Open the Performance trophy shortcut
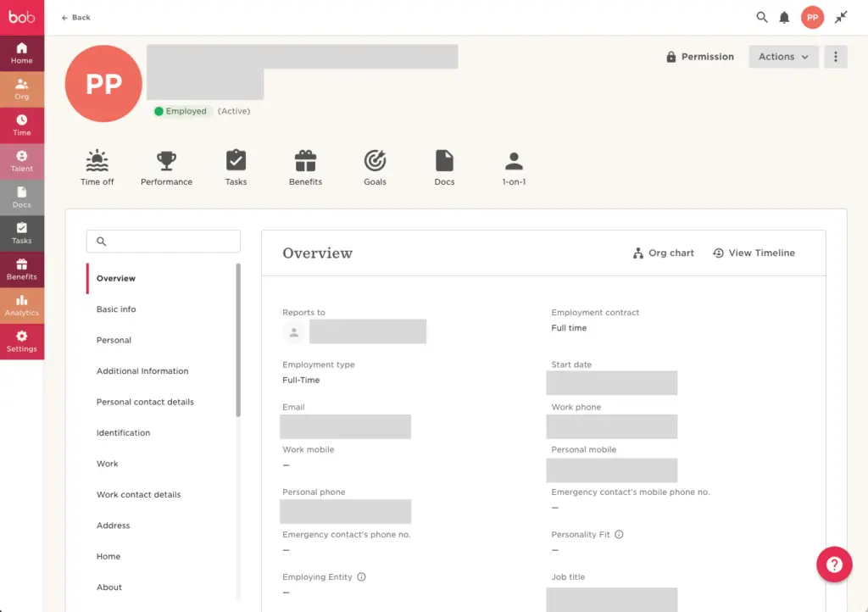Screen dimensions: 868x612 pyautogui.click(x=166, y=167)
